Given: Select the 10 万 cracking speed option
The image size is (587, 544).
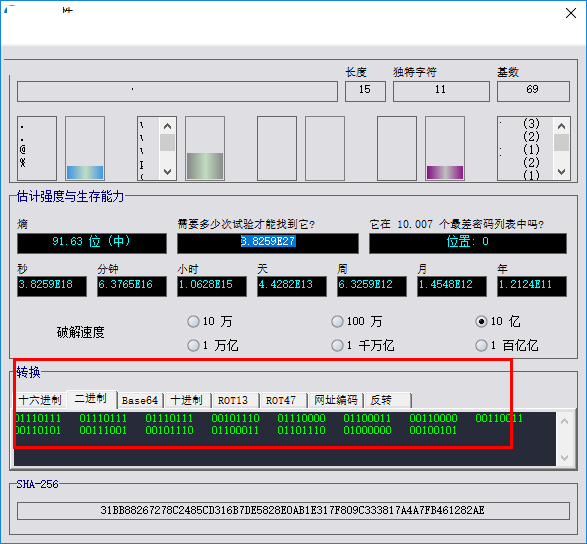Looking at the screenshot, I should tap(210, 321).
